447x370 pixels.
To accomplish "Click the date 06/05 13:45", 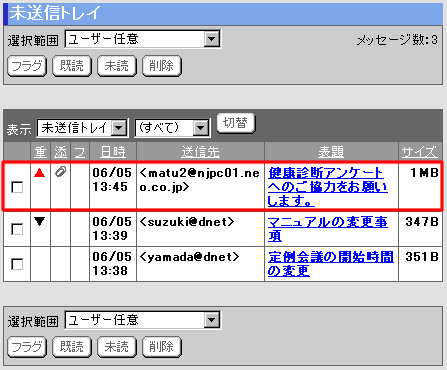I will tap(112, 180).
